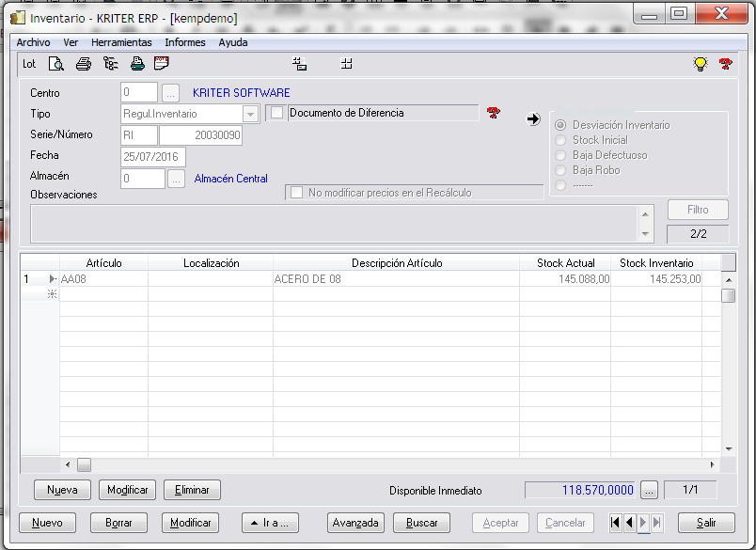Open print preview magnifier icon
The height and width of the screenshot is (550, 756).
click(x=56, y=64)
